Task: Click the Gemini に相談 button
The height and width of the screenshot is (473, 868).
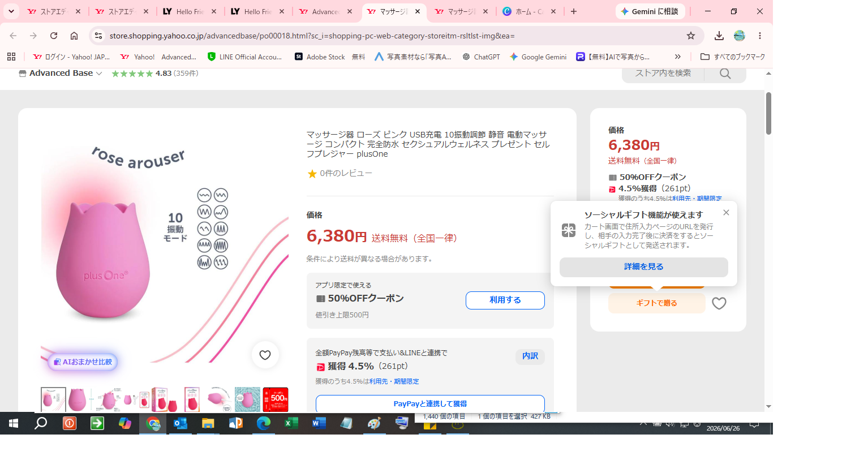Action: coord(650,11)
